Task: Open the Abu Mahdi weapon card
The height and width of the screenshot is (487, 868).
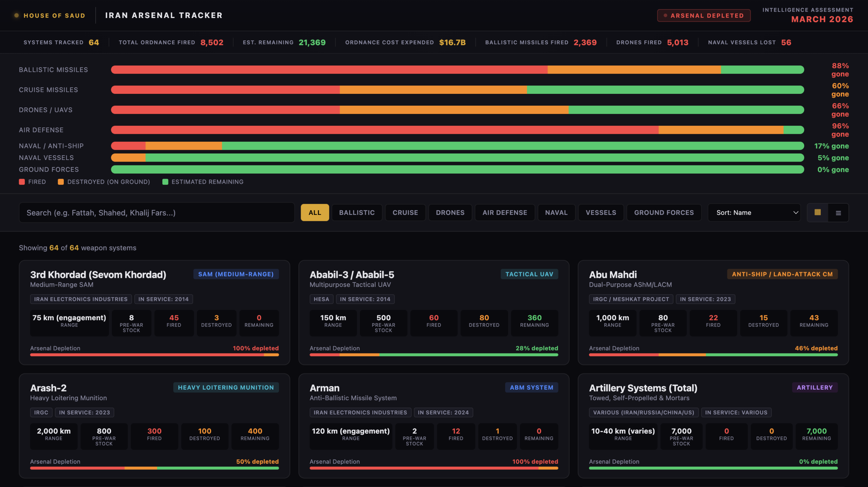Action: pyautogui.click(x=613, y=275)
